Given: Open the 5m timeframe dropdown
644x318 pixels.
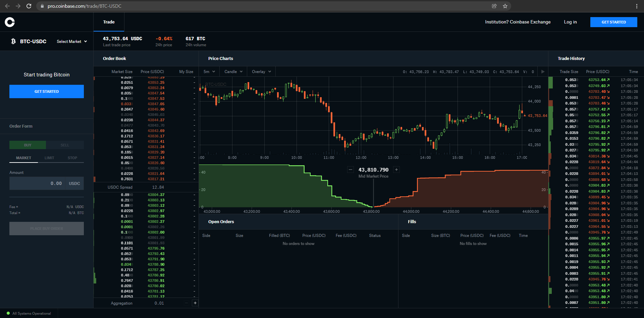Looking at the screenshot, I should tap(209, 72).
